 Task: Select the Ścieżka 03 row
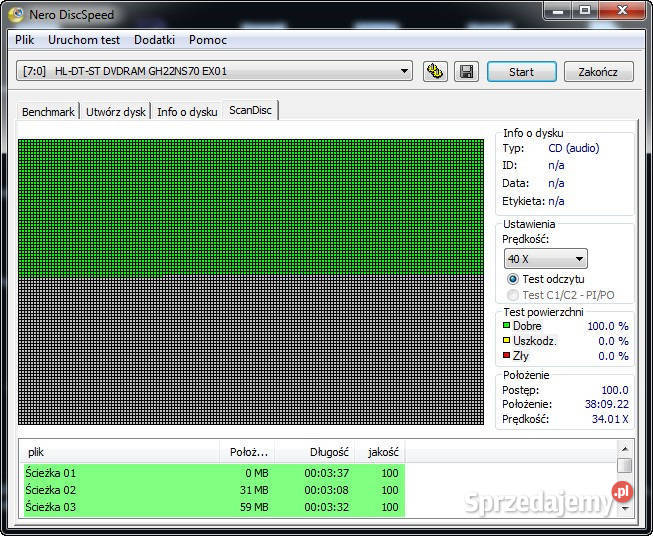pyautogui.click(x=214, y=507)
